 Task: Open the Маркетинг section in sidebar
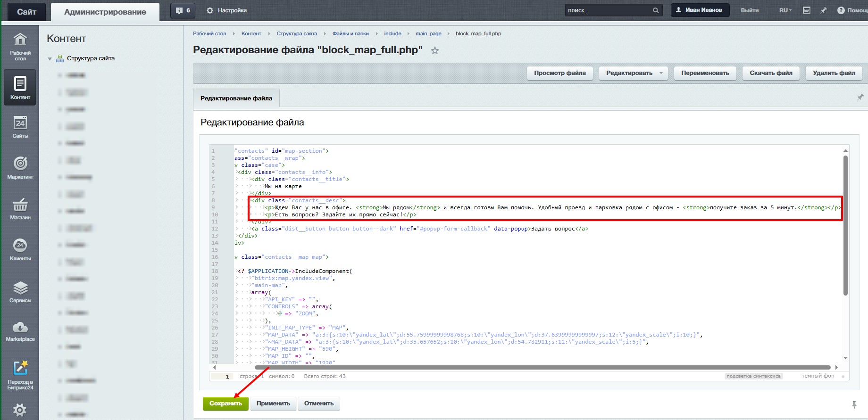pyautogui.click(x=20, y=168)
